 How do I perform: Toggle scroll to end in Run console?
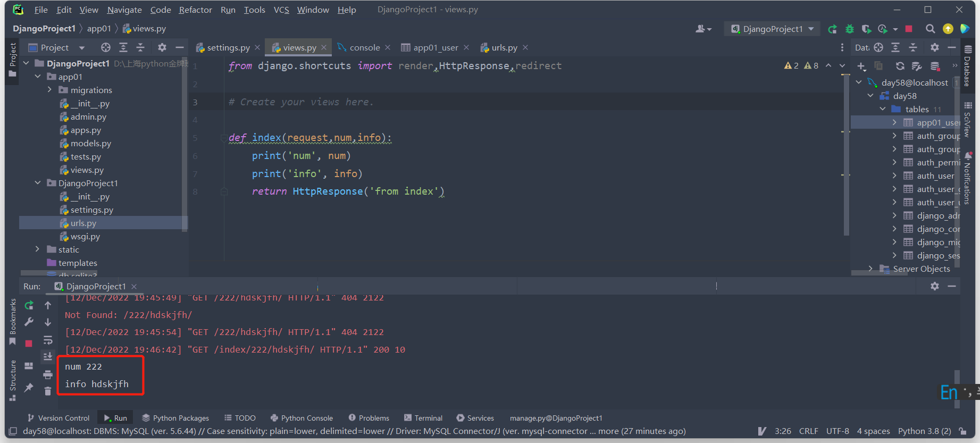point(48,356)
